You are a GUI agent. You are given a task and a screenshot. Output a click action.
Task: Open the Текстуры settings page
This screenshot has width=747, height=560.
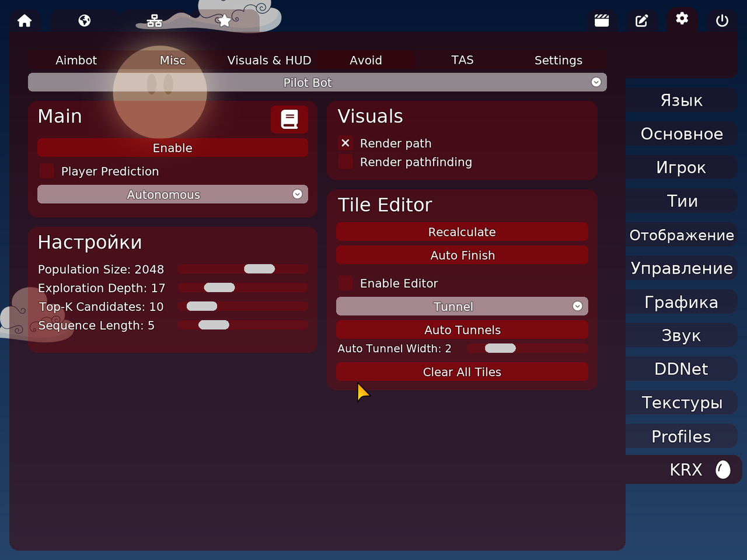682,402
